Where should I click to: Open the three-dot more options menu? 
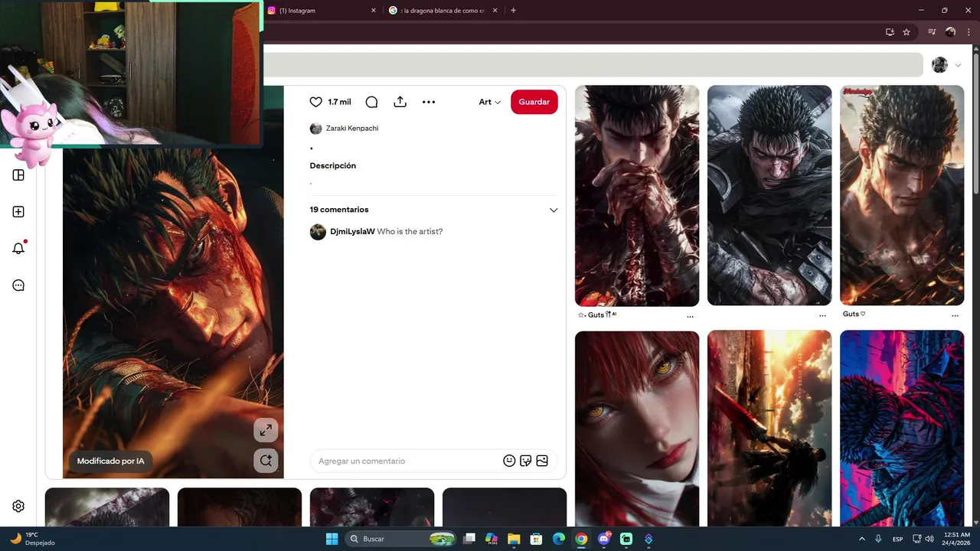pos(429,102)
